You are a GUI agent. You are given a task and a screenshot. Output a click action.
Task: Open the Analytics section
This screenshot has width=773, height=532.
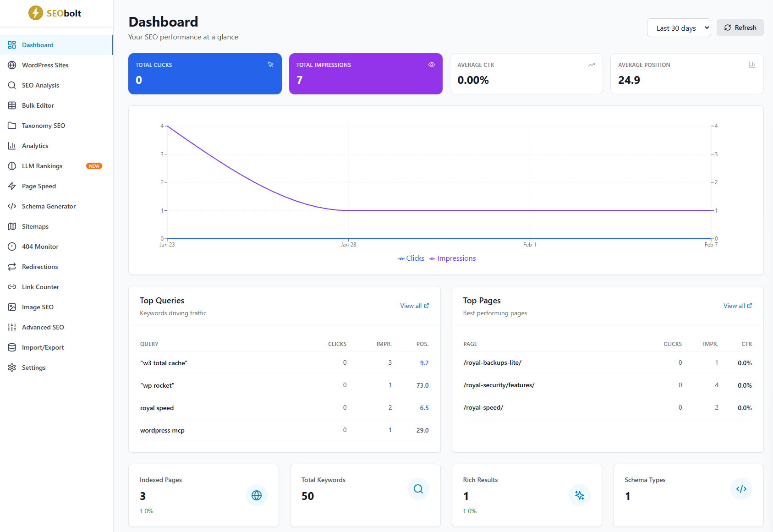tap(34, 146)
